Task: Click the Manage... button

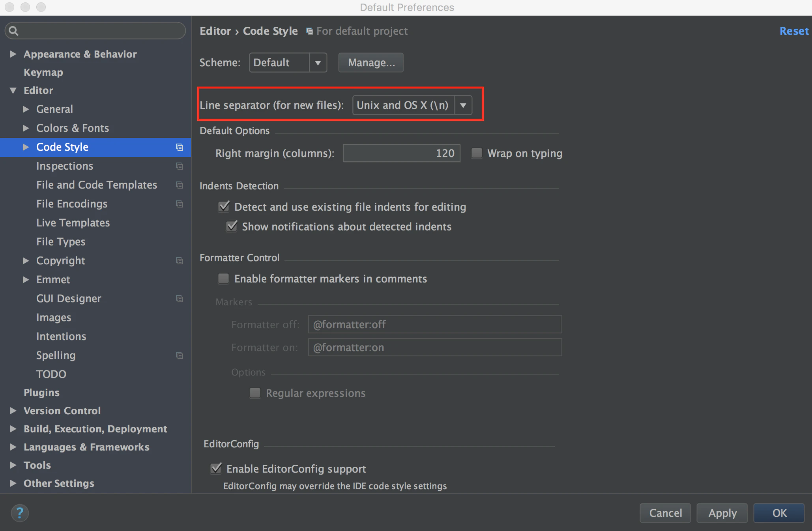Action: tap(371, 62)
